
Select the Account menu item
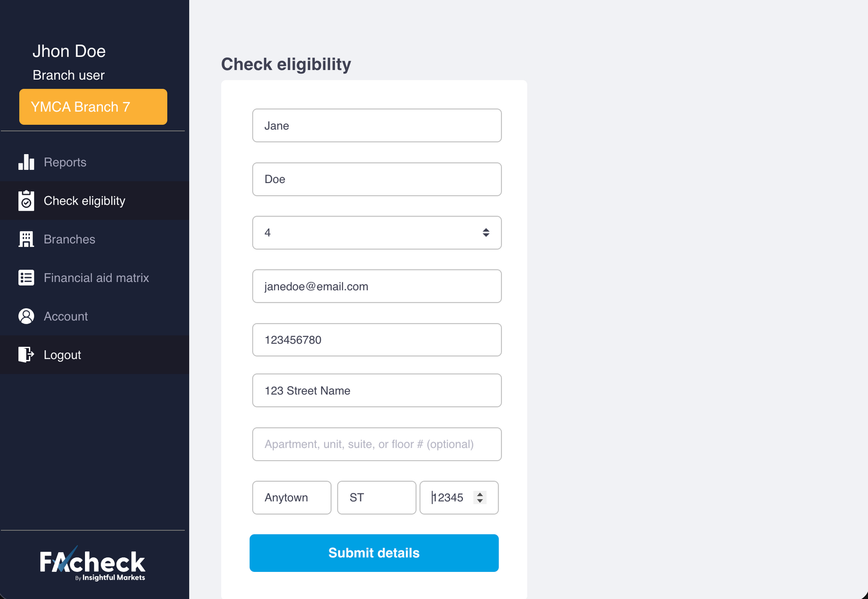point(66,316)
